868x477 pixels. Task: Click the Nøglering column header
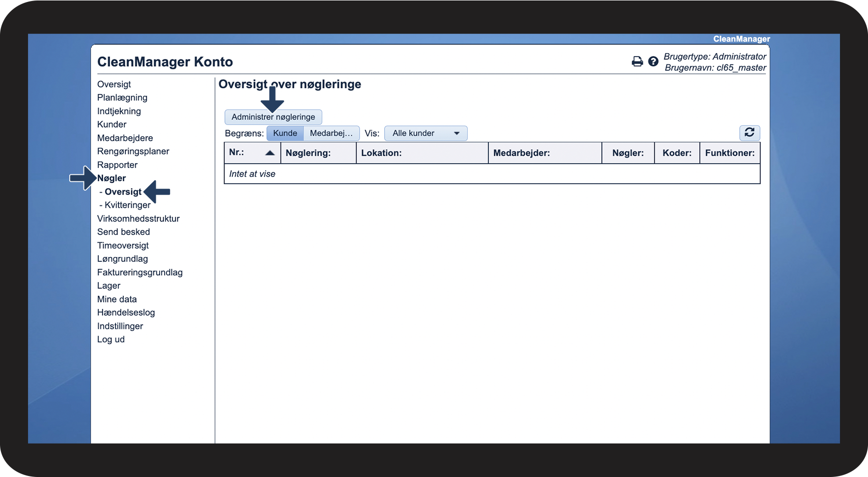pyautogui.click(x=308, y=153)
